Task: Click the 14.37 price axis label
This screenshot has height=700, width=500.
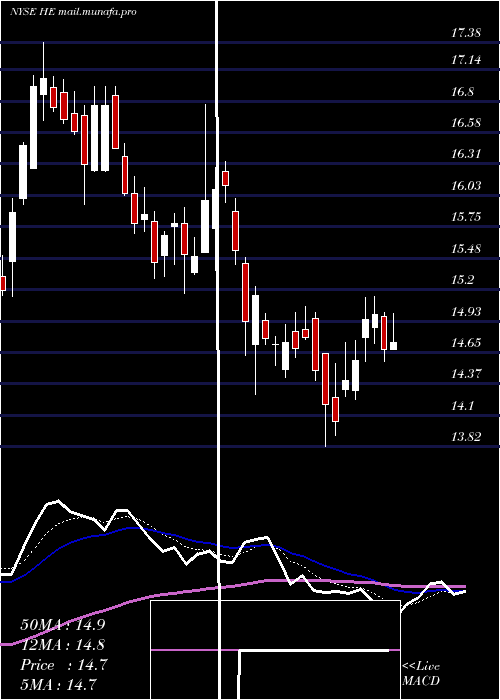Action: [466, 374]
